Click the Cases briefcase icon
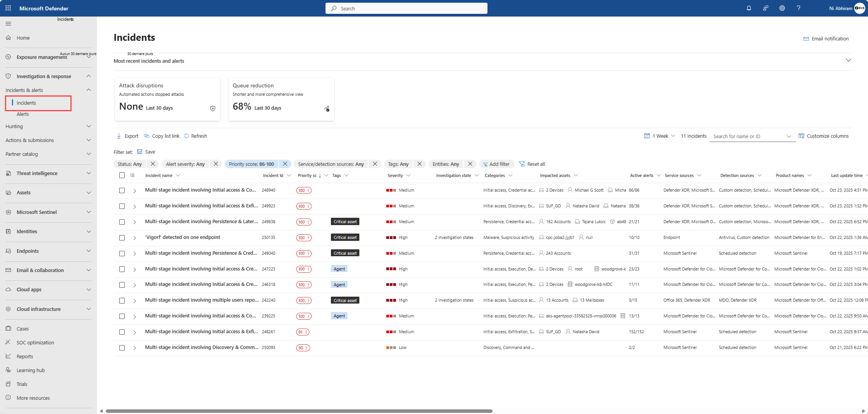868x414 pixels. click(8, 329)
